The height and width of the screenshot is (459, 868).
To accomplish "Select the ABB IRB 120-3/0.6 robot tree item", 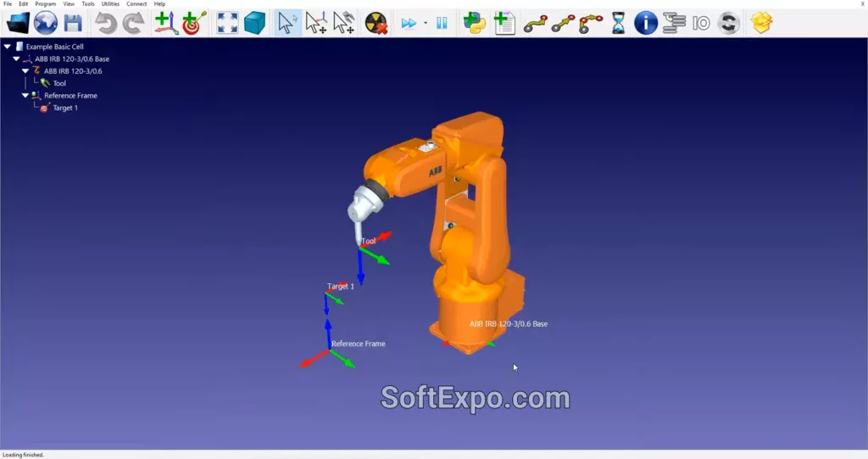I will [x=73, y=71].
